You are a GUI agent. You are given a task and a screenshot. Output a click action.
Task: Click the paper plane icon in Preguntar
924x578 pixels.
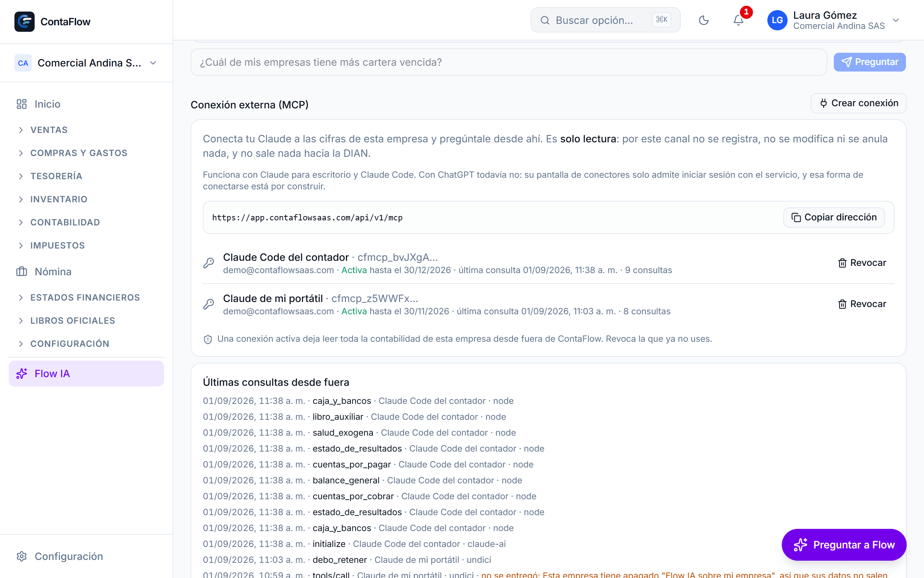point(846,62)
